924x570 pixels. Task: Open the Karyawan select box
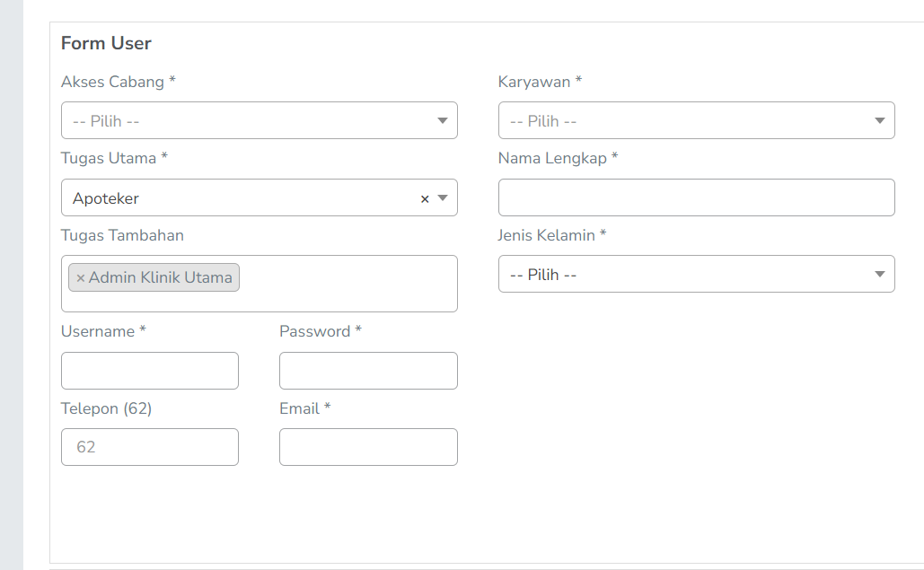[x=682, y=121]
